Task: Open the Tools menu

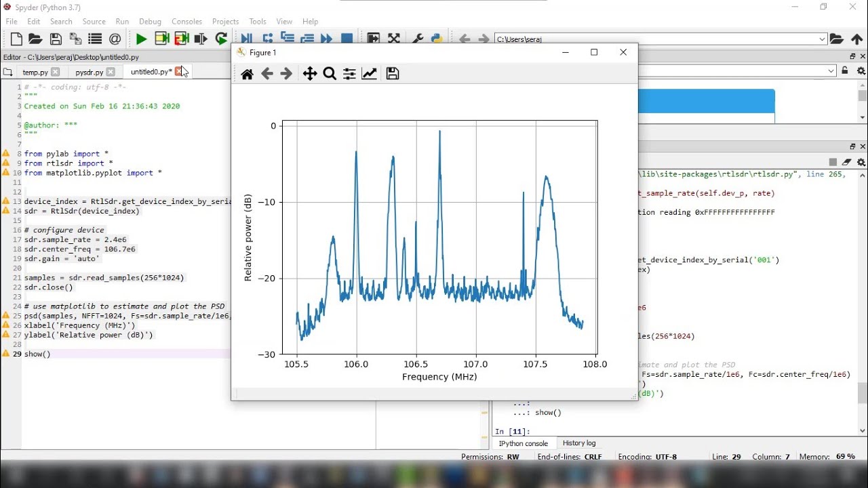Action: click(258, 22)
